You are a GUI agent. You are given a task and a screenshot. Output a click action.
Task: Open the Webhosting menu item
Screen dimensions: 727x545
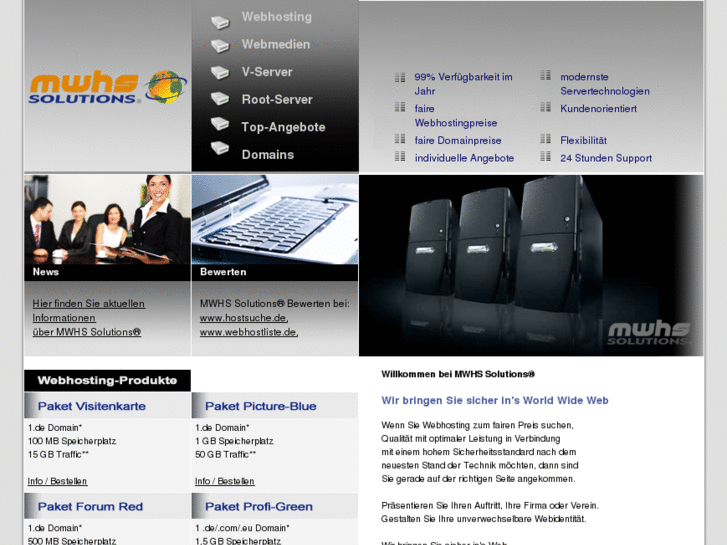tap(277, 17)
